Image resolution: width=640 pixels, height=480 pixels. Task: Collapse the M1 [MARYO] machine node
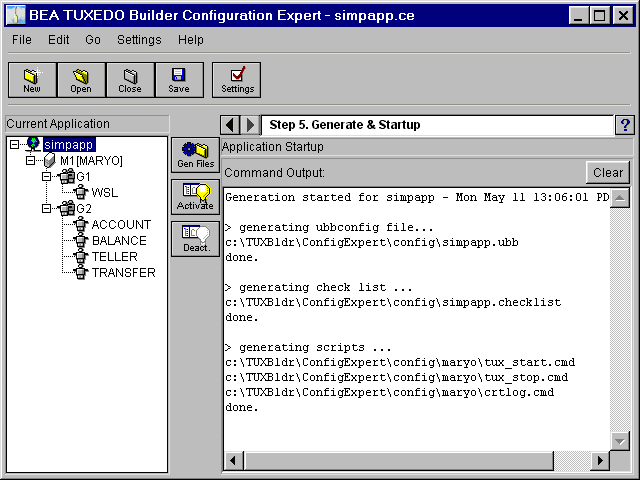(31, 160)
